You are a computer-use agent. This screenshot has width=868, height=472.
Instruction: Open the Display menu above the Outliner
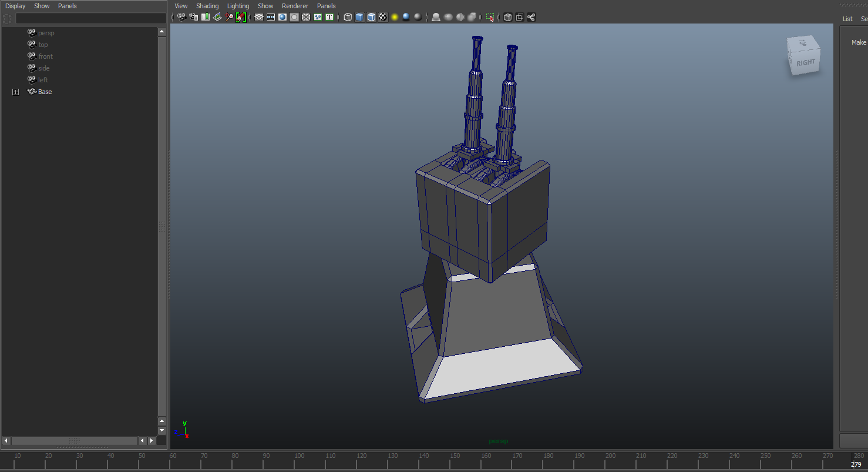point(15,6)
